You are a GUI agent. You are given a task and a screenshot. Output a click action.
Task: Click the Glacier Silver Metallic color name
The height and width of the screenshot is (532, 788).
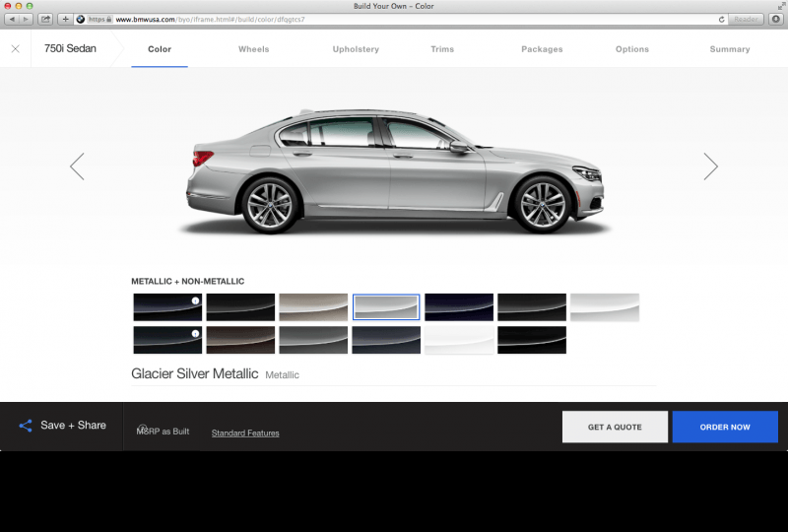194,373
